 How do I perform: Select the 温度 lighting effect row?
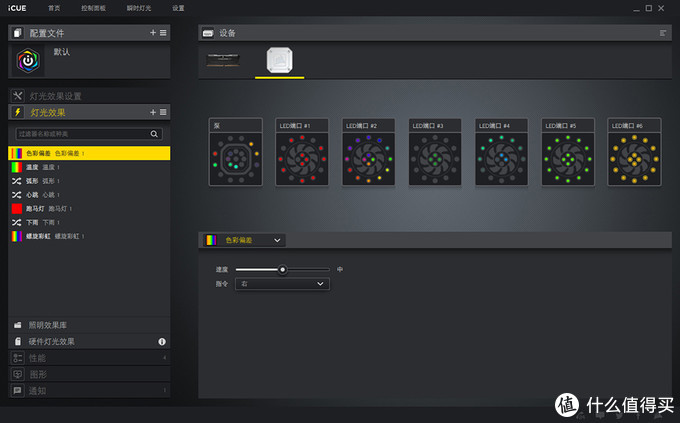click(89, 167)
